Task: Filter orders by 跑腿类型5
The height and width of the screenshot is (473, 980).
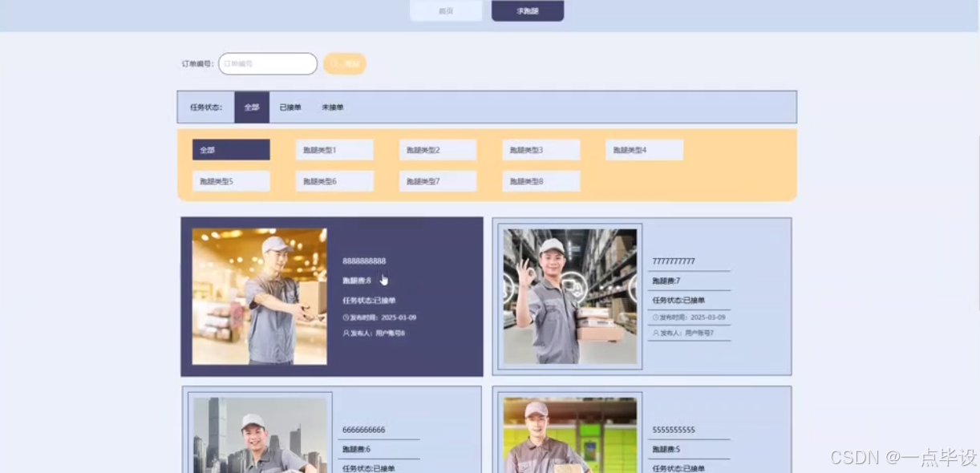Action: tap(231, 180)
